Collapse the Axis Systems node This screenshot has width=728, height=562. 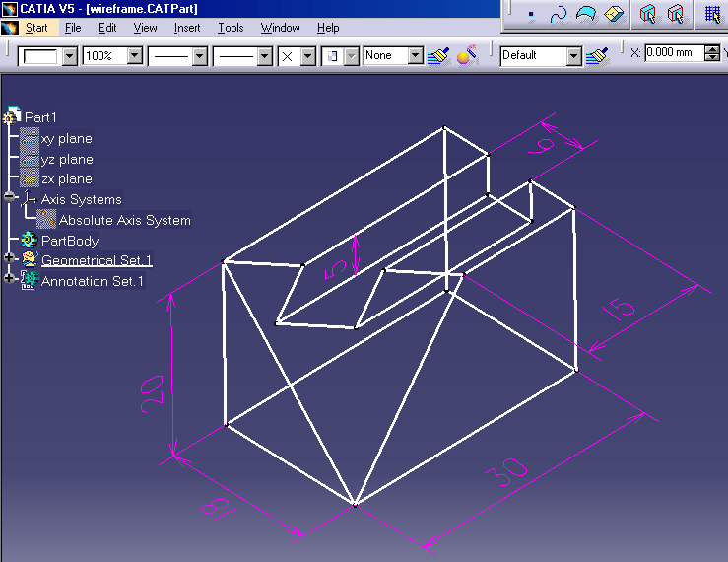tap(9, 196)
